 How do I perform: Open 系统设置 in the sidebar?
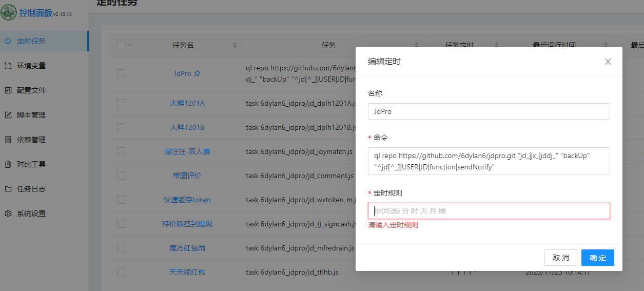(44, 214)
